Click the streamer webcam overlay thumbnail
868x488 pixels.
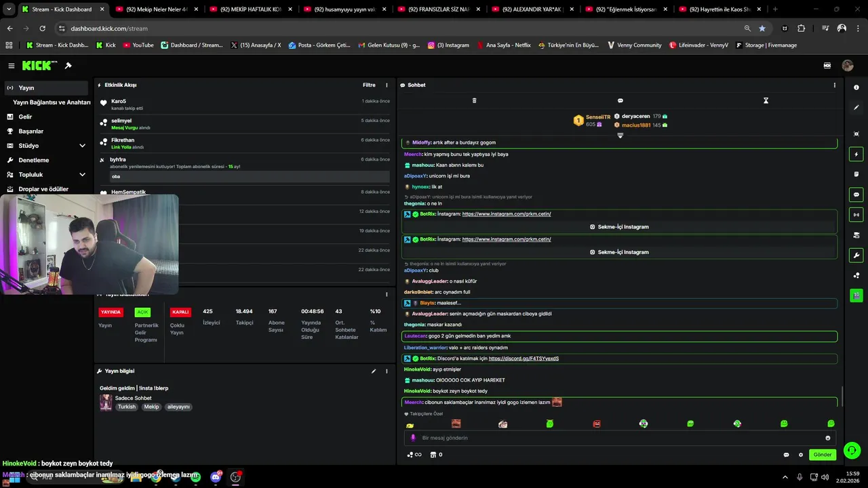89,244
